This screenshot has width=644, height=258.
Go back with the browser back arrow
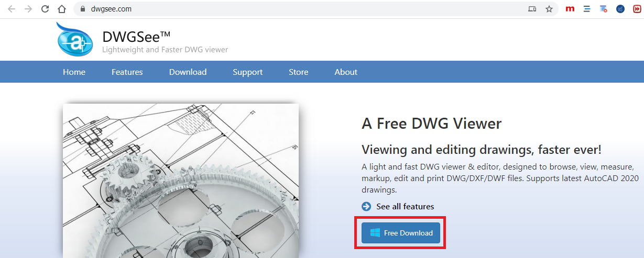tap(12, 9)
